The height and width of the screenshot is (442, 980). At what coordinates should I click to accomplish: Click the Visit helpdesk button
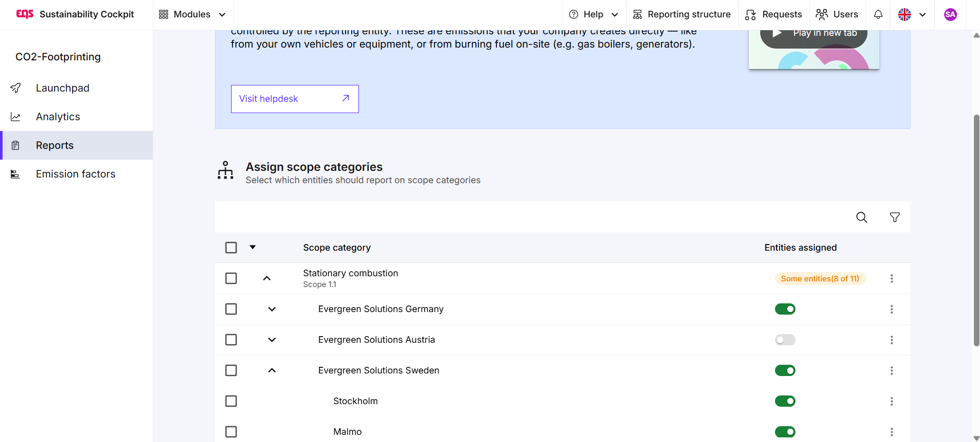(x=294, y=99)
